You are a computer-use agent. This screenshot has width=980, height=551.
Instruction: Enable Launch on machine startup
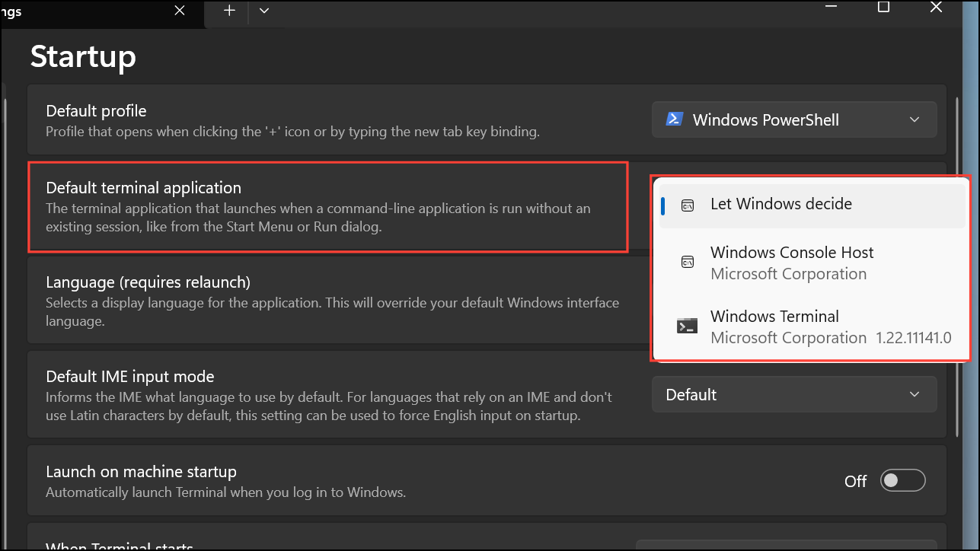(x=902, y=480)
